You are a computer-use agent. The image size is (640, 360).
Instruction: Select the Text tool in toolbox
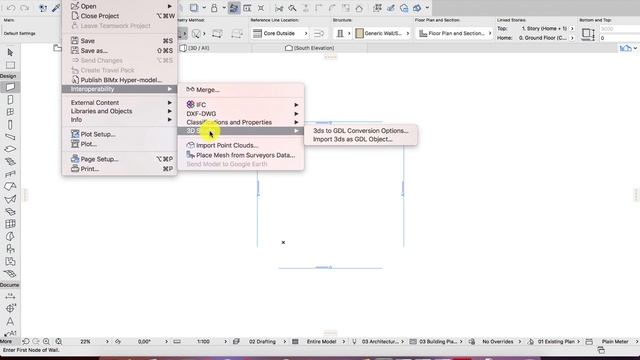click(x=10, y=321)
